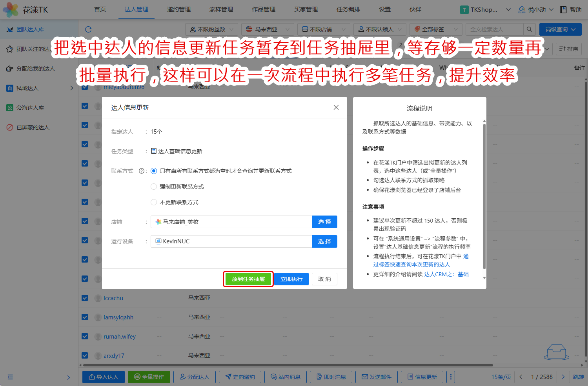Expand 私域达人 sidebar item

coord(39,88)
